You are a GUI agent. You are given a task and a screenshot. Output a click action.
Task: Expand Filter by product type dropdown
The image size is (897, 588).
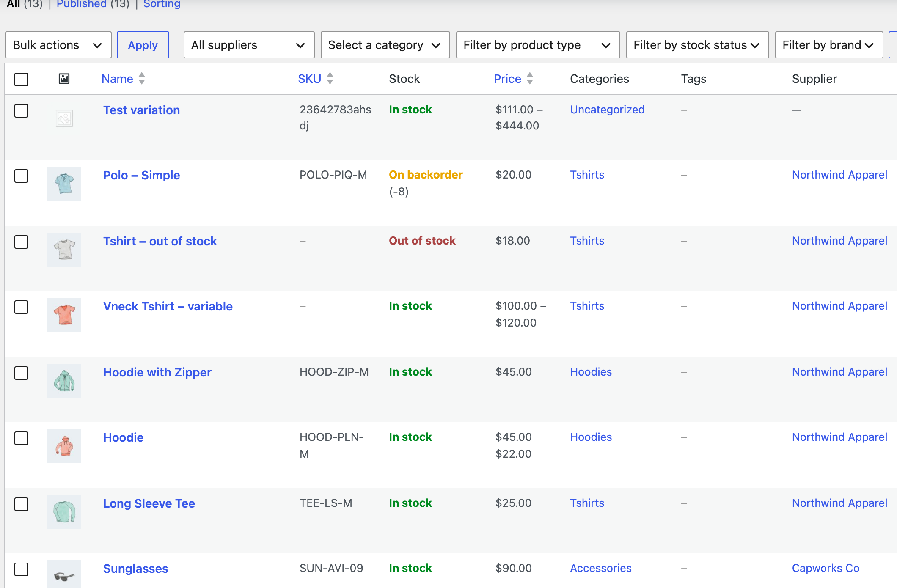[x=538, y=45]
